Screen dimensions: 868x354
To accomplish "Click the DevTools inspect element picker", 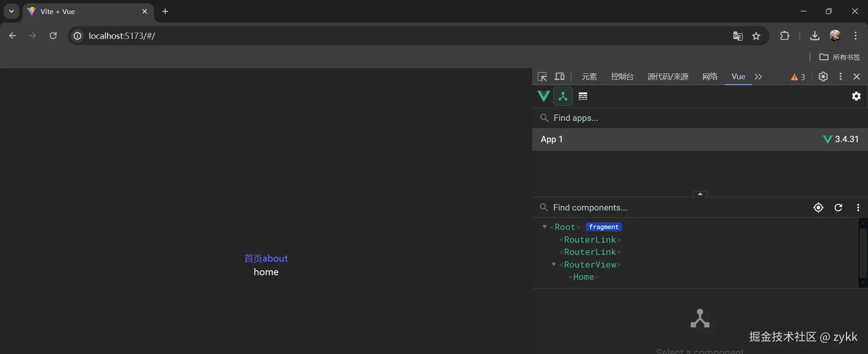I will tap(542, 77).
